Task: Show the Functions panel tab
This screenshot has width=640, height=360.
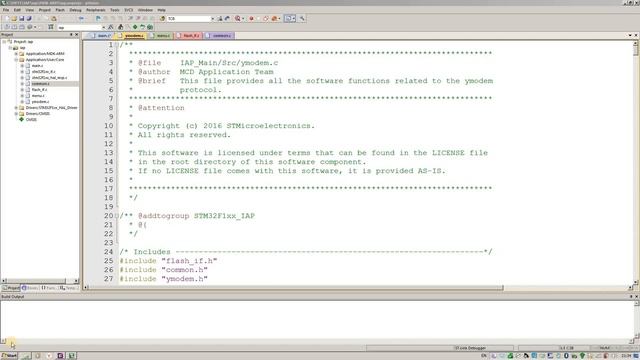Action: 48,288
